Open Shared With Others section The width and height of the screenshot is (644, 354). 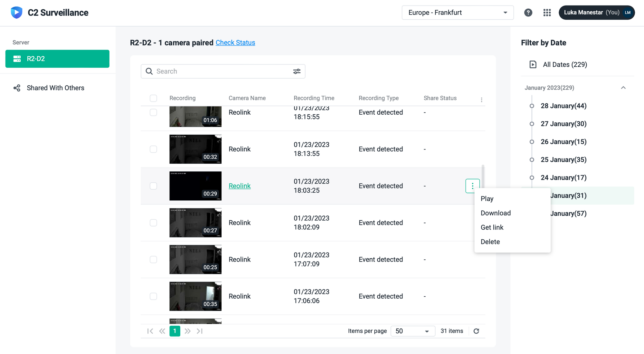click(x=55, y=88)
